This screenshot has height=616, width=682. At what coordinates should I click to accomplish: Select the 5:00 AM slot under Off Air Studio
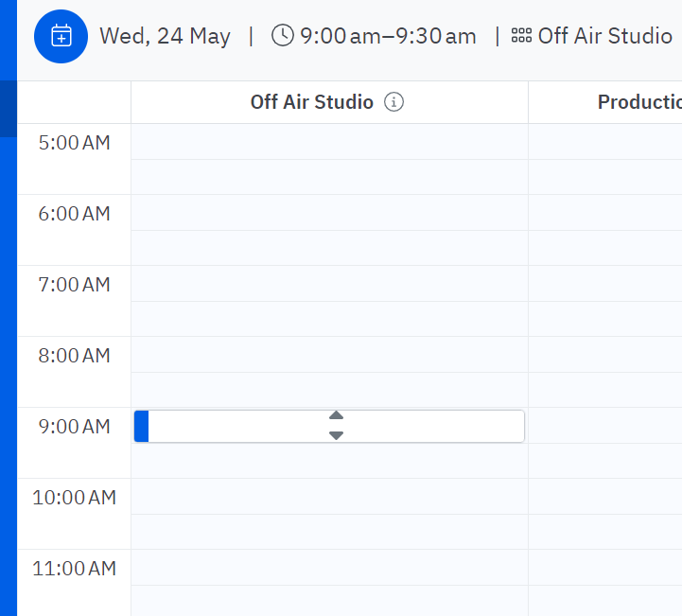(329, 142)
